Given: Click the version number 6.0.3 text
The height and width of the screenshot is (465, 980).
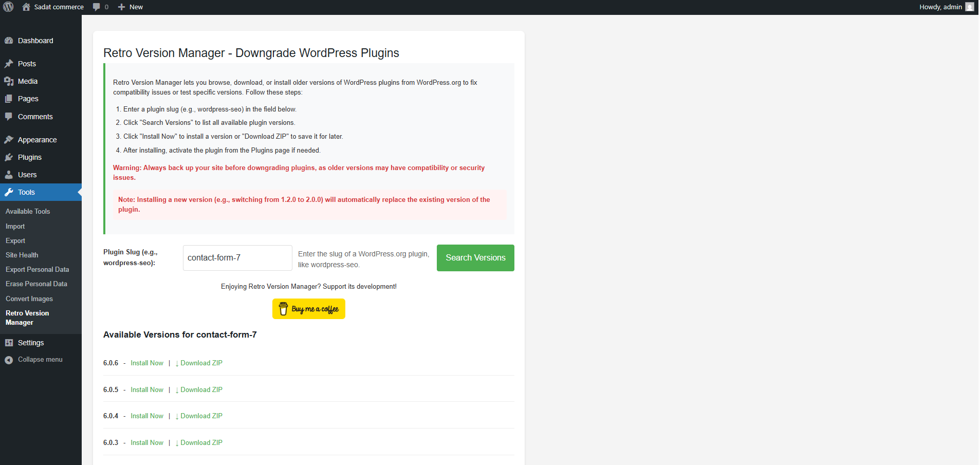Looking at the screenshot, I should coord(110,442).
